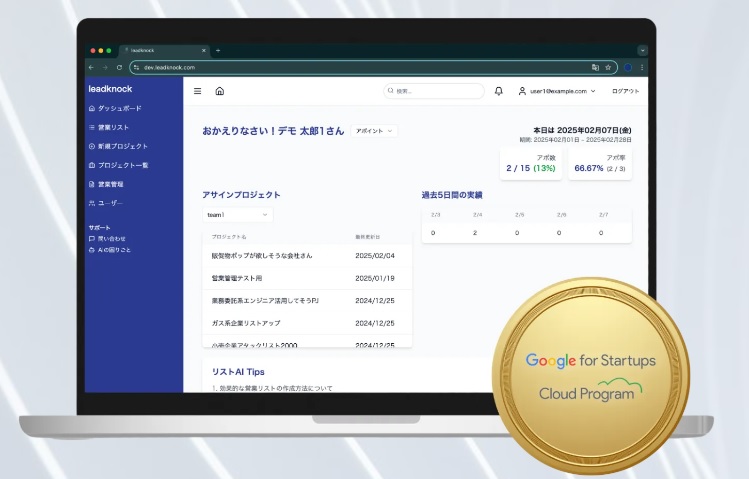This screenshot has width=749, height=479.
Task: Go to 新規プロジェクト in sidebar
Action: [x=122, y=146]
